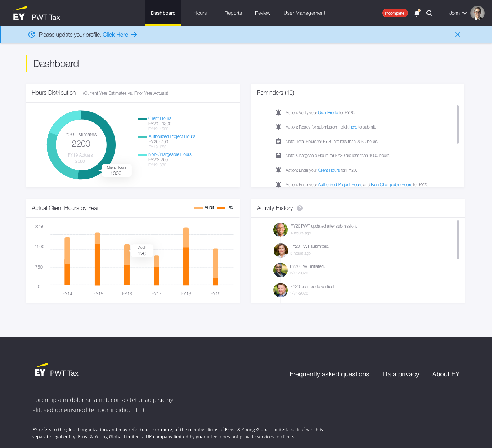The width and height of the screenshot is (492, 448).
Task: Open User Management
Action: [x=304, y=13]
